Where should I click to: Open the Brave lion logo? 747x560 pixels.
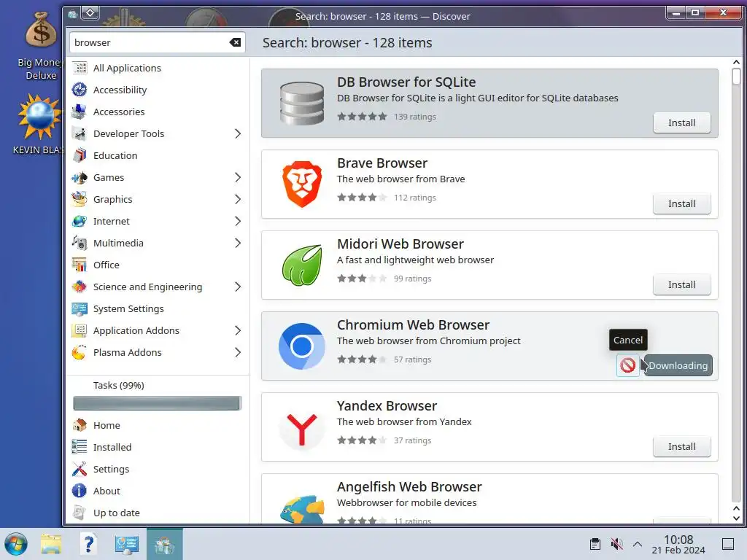point(302,184)
